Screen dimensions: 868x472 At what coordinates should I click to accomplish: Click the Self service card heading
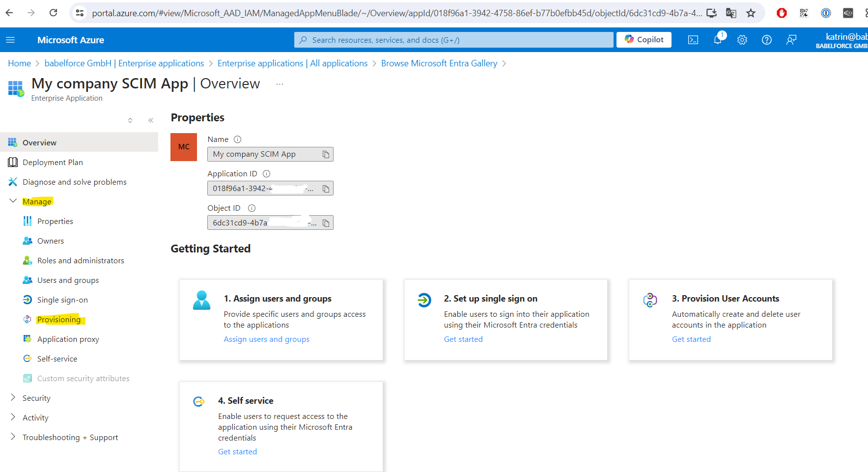tap(246, 401)
